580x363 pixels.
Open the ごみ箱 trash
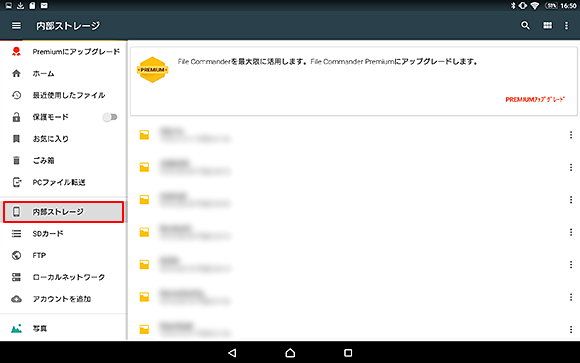64,160
